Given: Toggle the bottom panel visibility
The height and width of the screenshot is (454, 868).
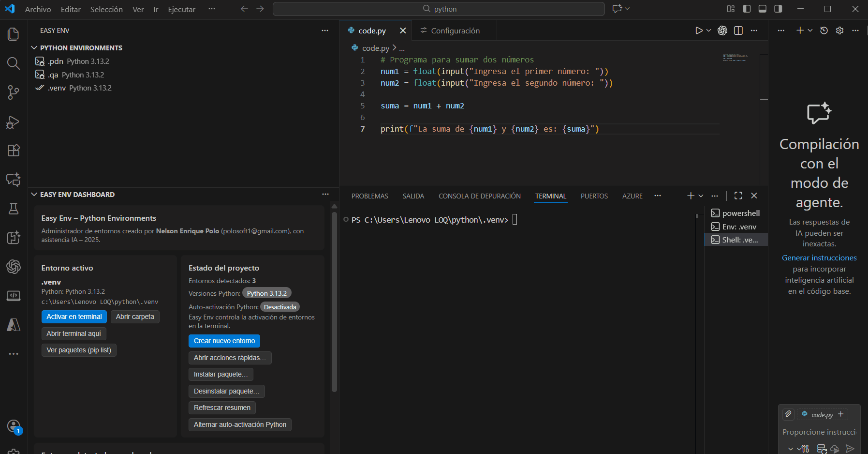Looking at the screenshot, I should point(763,9).
